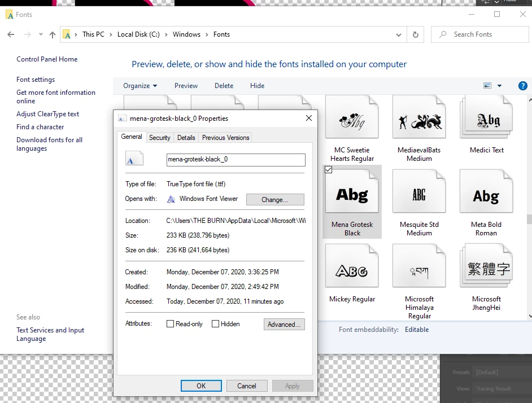The image size is (532, 403).
Task: Click the file name field mena-grotesk-black_0
Action: point(236,160)
